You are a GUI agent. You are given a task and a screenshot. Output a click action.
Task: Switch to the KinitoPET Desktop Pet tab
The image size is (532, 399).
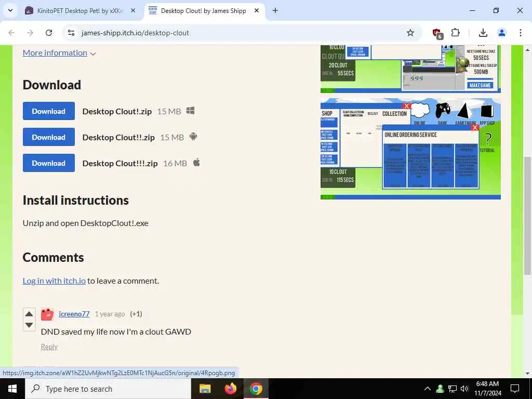[x=79, y=11]
